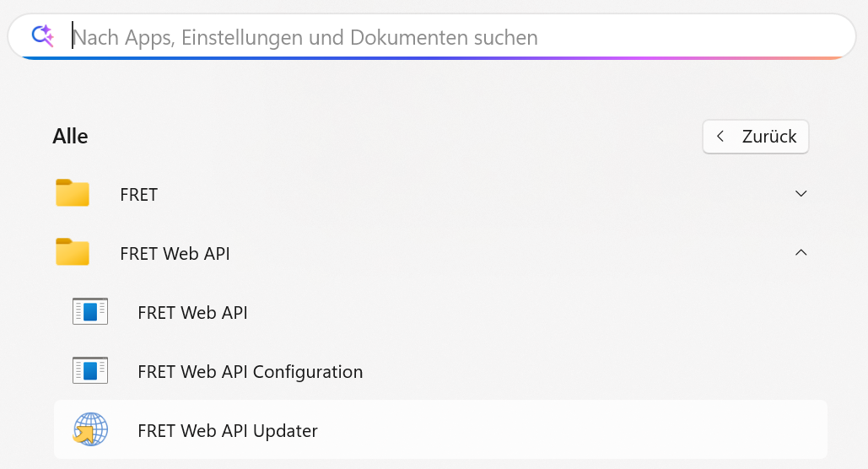
Task: Expand the FRET folder chevron
Action: pos(801,194)
